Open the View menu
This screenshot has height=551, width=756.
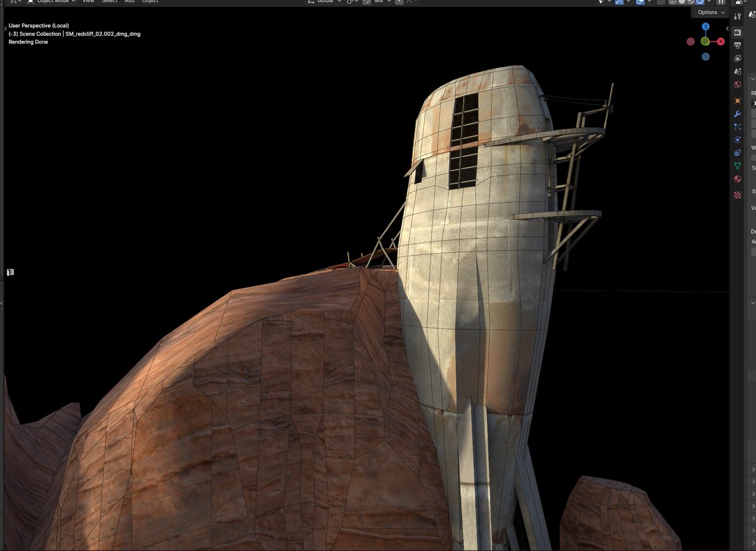pyautogui.click(x=88, y=2)
